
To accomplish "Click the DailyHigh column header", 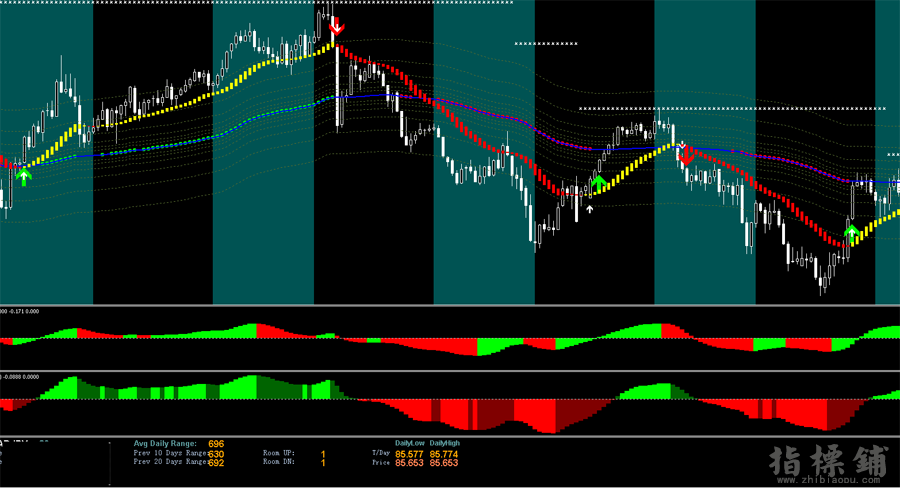I will coord(445,442).
